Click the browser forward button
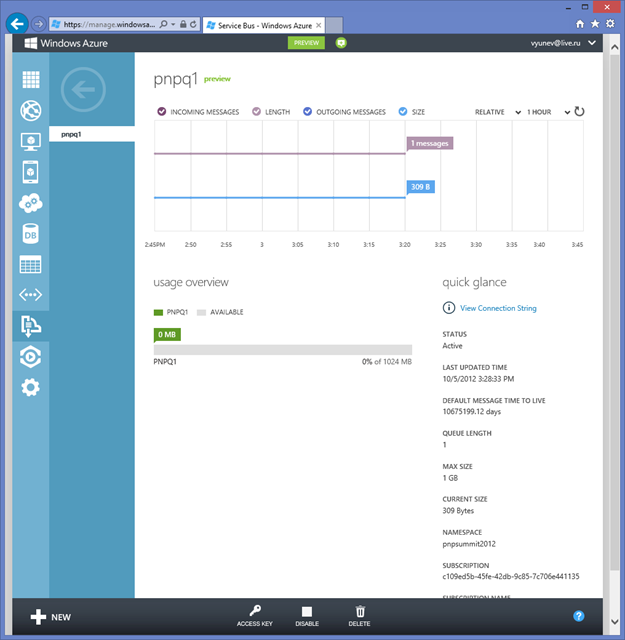The height and width of the screenshot is (640, 625). [x=38, y=24]
